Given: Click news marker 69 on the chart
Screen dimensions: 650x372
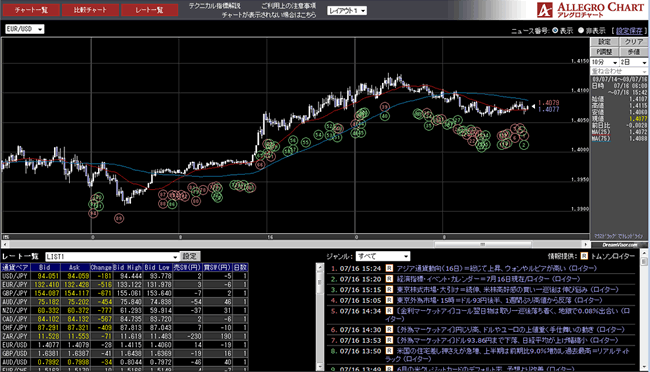Looking at the screenshot, I should point(119,218).
